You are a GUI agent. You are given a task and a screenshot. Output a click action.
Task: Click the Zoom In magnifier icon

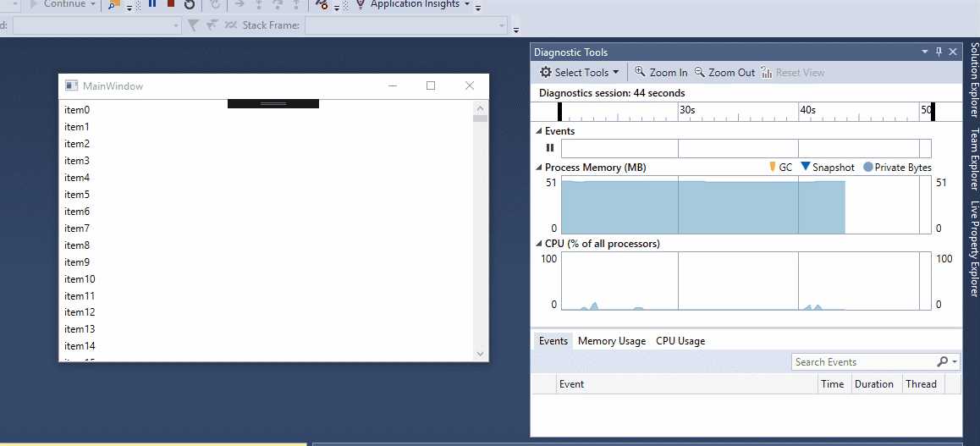pyautogui.click(x=640, y=72)
